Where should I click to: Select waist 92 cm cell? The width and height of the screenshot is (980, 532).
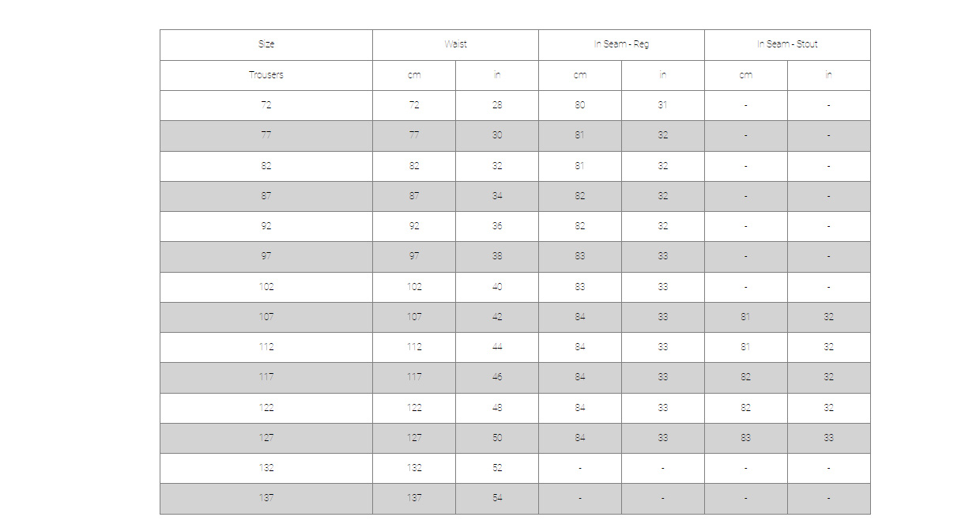point(414,226)
